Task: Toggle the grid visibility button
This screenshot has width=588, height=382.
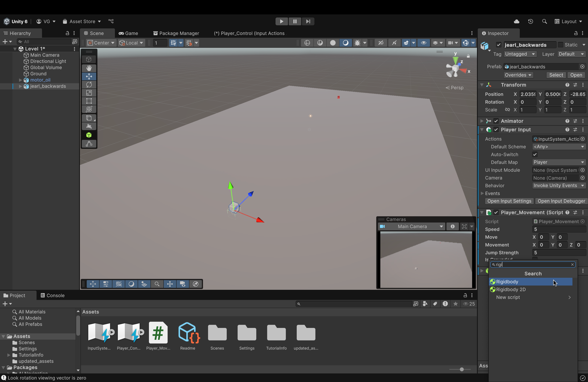Action: (173, 43)
